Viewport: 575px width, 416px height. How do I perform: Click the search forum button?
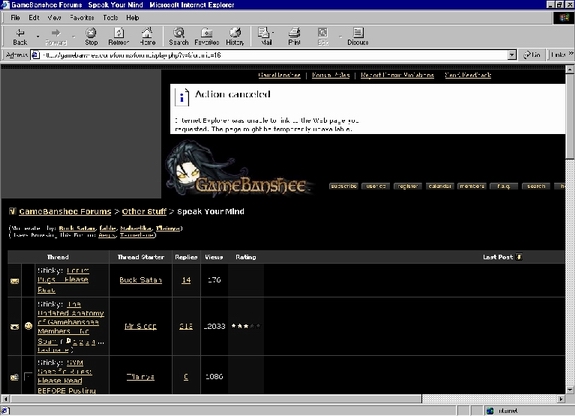point(536,186)
